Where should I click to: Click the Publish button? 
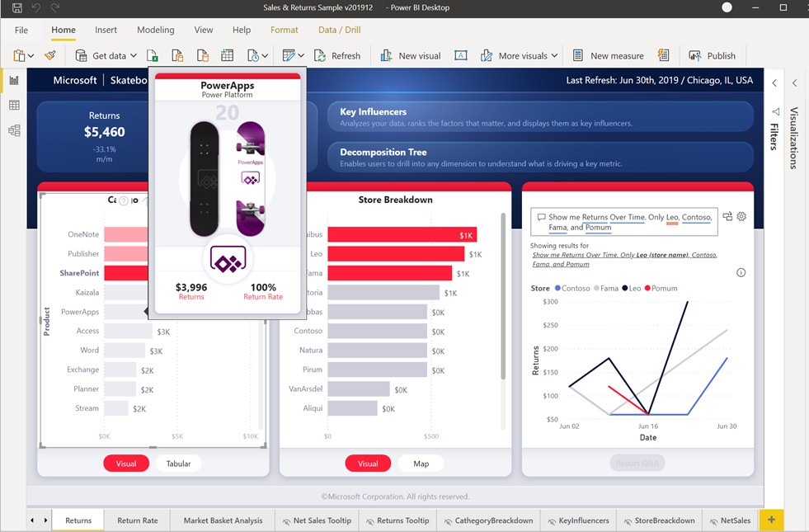[x=712, y=56]
